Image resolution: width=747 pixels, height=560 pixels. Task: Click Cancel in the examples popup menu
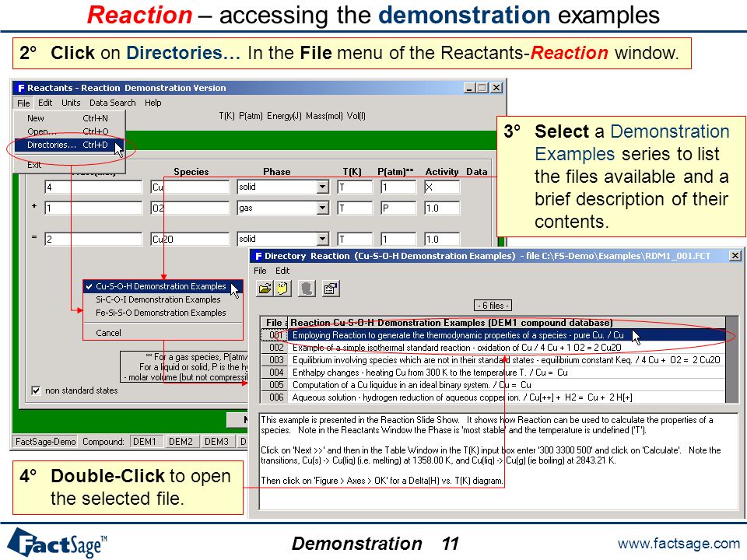[163, 333]
